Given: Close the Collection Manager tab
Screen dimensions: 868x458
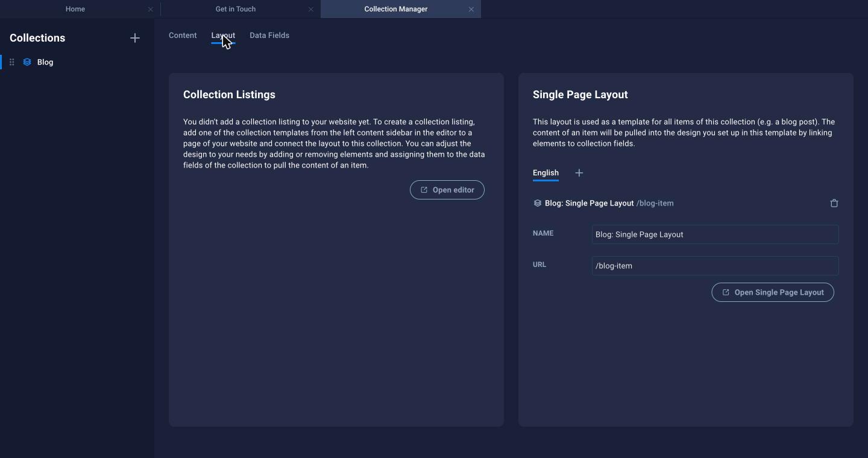Looking at the screenshot, I should pyautogui.click(x=471, y=9).
